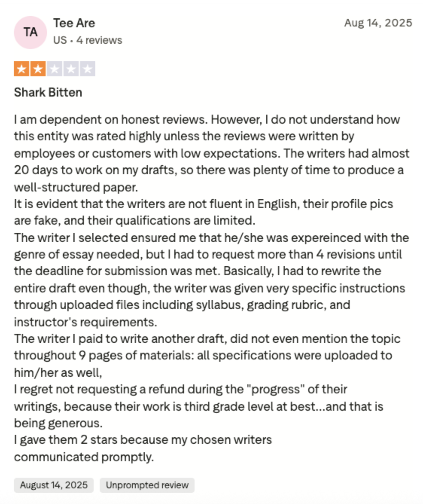This screenshot has width=423, height=504.
Task: Open the review title Shark Bitten
Action: [48, 92]
